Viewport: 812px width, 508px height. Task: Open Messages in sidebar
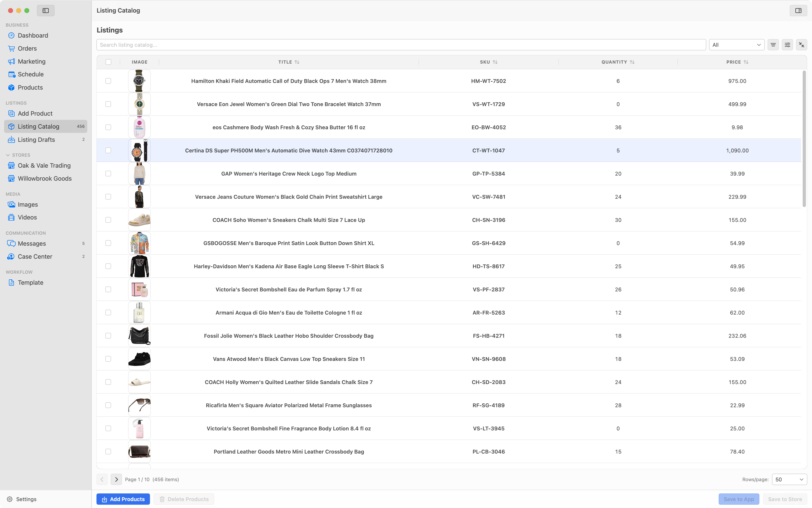click(x=46, y=243)
